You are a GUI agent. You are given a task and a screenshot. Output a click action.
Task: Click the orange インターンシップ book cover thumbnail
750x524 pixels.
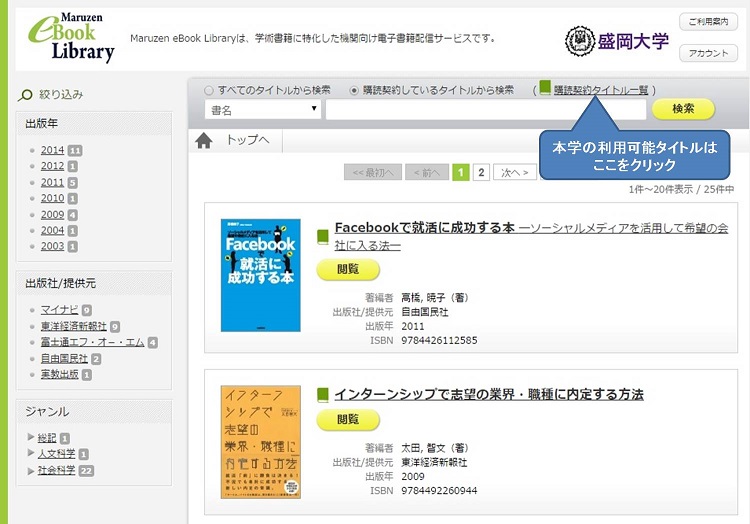[261, 442]
